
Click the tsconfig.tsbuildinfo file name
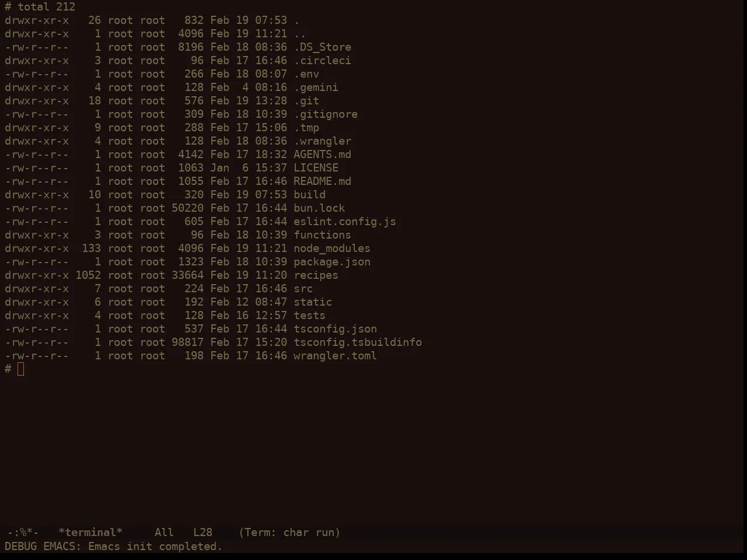pos(358,342)
